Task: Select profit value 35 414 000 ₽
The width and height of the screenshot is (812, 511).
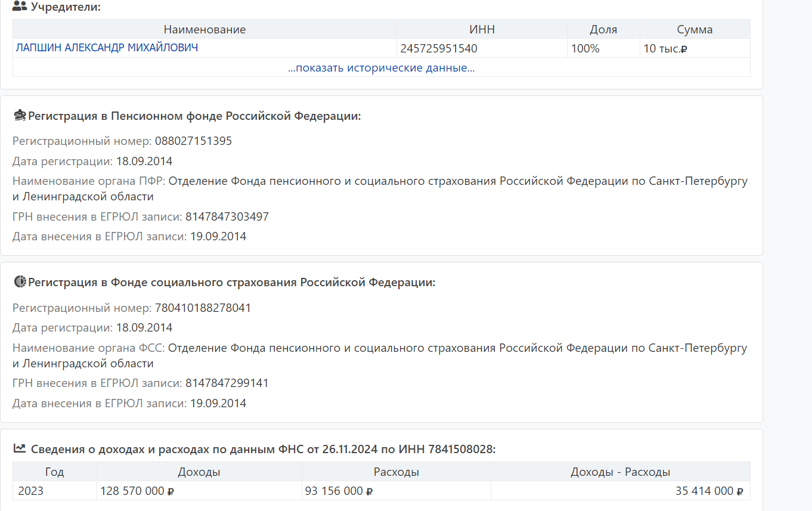Action: click(x=709, y=491)
